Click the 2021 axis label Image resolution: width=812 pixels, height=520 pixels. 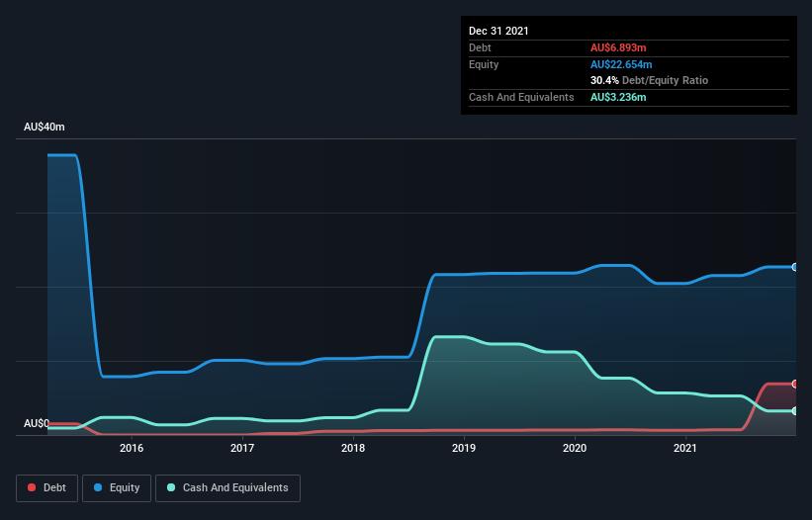coord(685,448)
